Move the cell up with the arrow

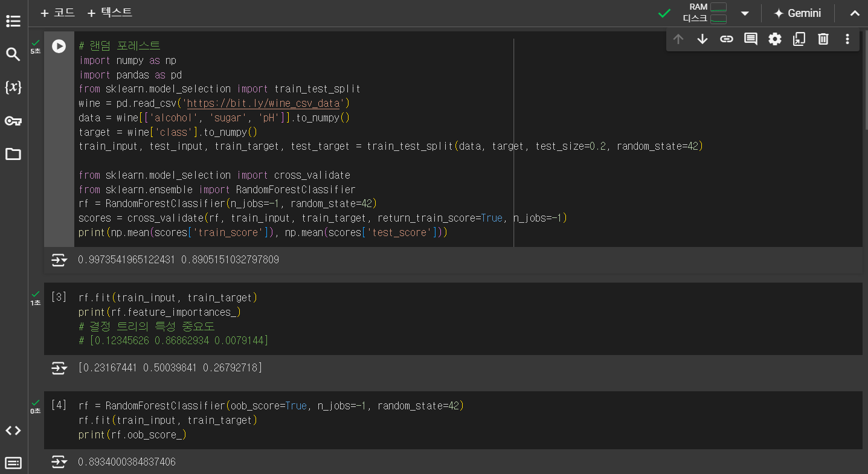pyautogui.click(x=678, y=39)
